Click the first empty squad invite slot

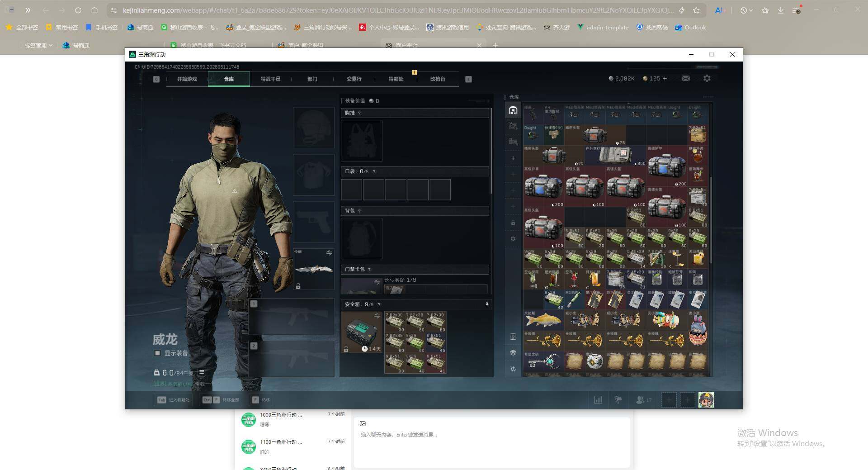coord(669,400)
